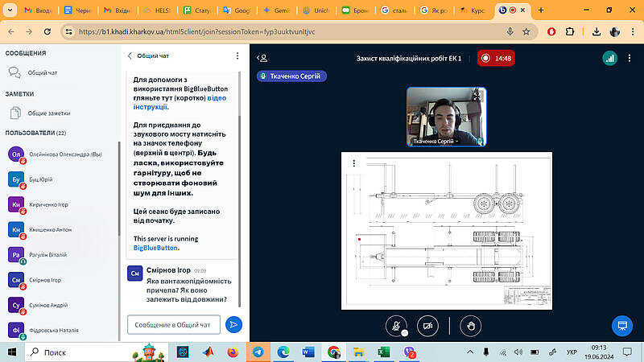Open the Windows Start menu
The image size is (644, 362).
point(12,352)
